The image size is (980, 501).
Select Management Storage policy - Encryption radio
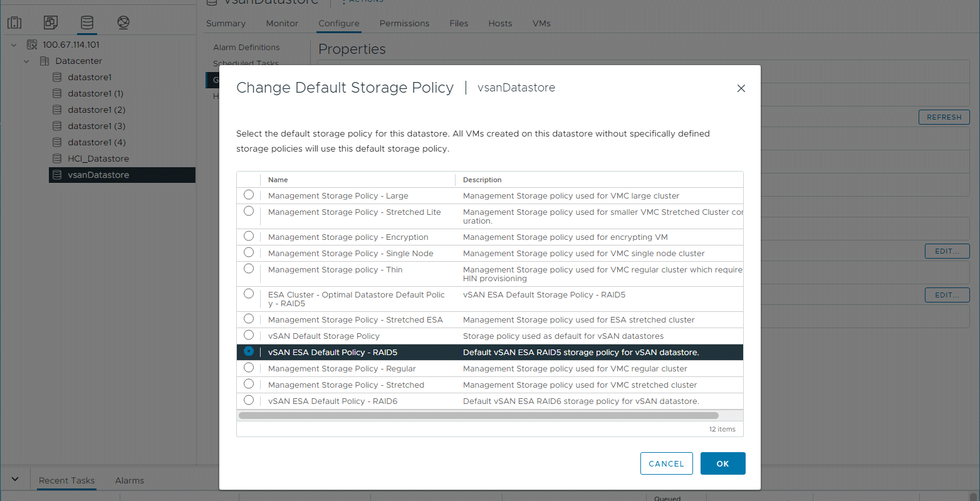[249, 236]
